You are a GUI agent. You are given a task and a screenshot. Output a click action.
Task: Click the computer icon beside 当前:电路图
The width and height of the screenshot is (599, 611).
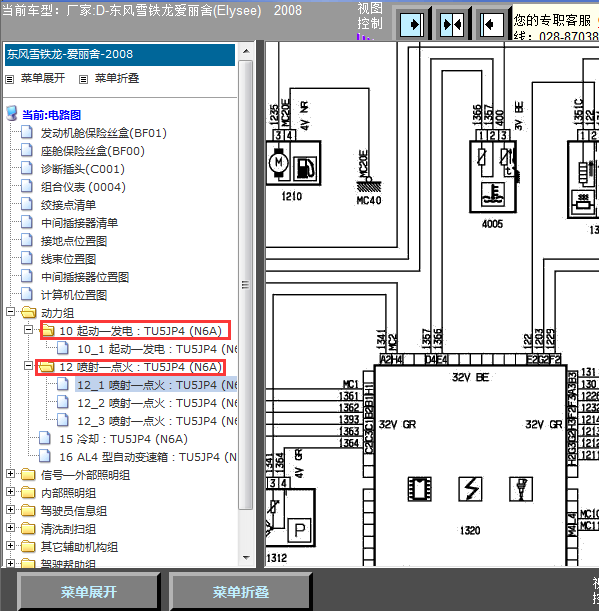(x=12, y=113)
